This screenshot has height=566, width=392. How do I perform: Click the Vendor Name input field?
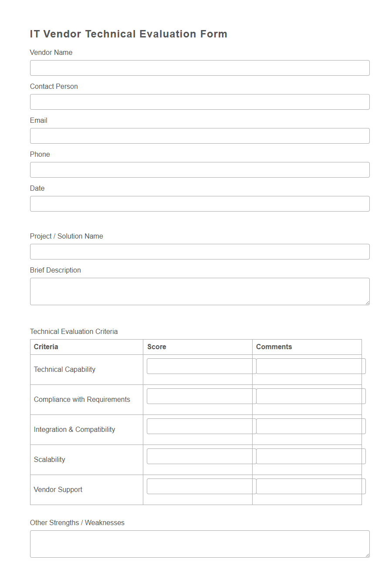199,68
